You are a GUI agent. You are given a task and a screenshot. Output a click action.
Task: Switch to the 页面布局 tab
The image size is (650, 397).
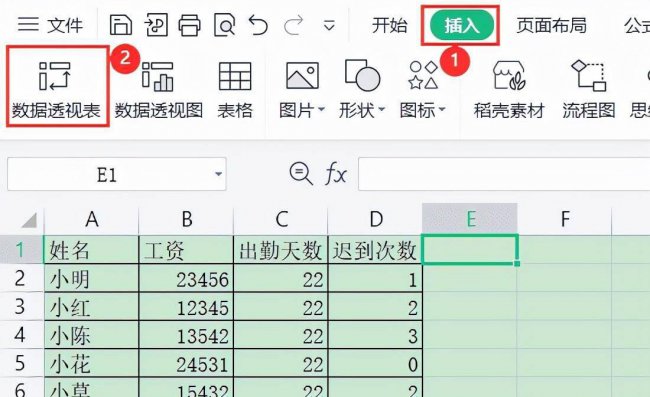pos(551,25)
